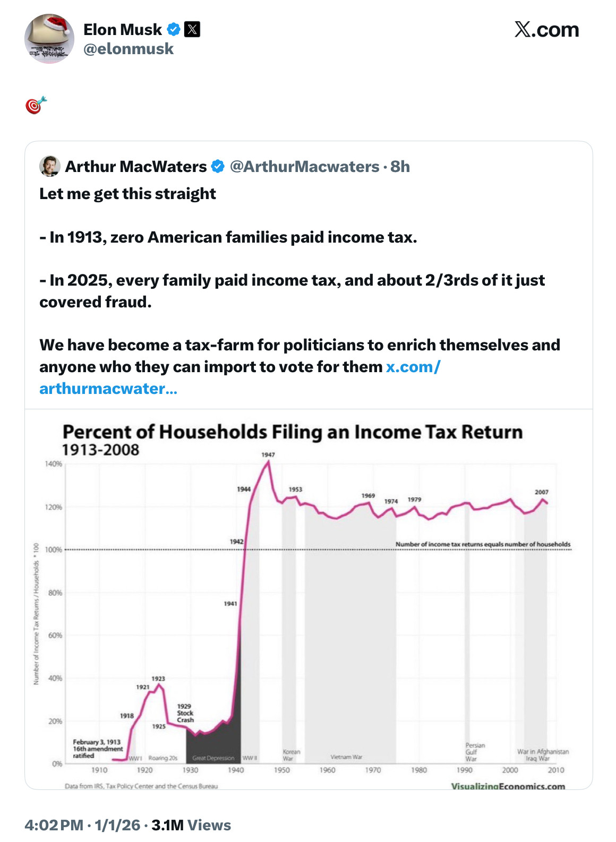Screen dimensions: 616x842
Task: Click the X.com logo
Action: [546, 30]
